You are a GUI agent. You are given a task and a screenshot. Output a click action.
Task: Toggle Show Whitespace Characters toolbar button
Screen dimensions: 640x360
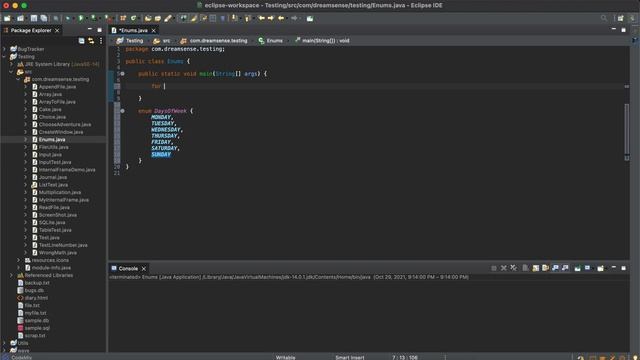tap(222, 18)
